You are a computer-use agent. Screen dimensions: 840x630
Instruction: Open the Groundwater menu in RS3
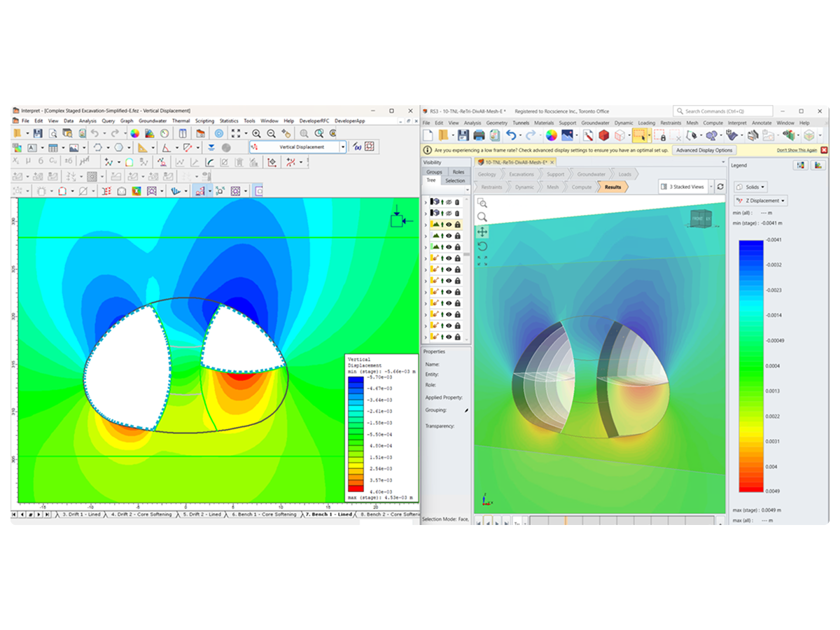pos(596,122)
